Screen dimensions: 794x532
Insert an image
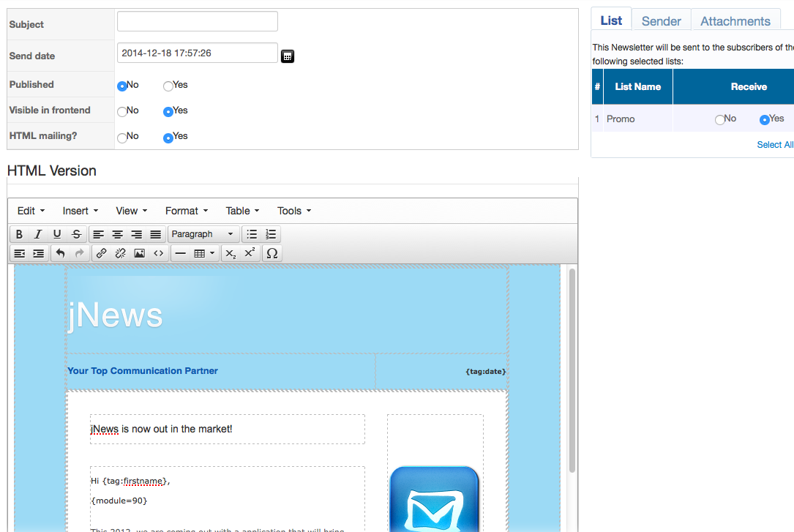pos(139,253)
